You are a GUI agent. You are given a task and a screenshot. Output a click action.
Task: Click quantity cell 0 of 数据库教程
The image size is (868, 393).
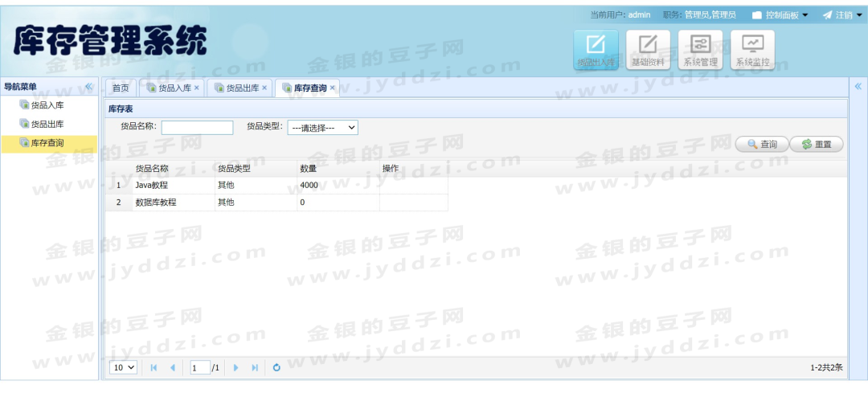click(x=338, y=203)
